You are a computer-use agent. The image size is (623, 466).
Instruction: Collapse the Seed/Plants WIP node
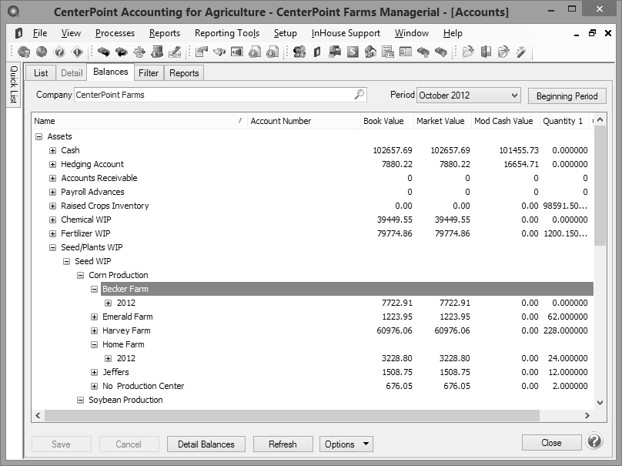(x=52, y=248)
